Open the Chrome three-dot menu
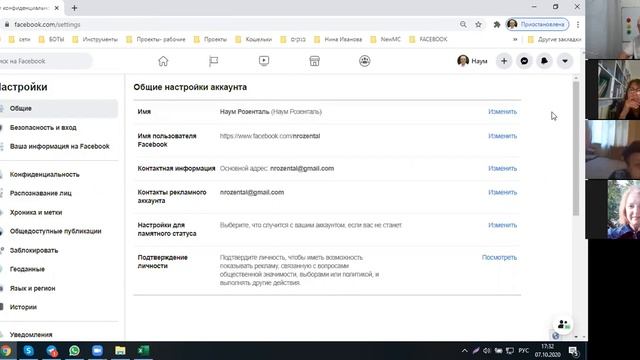 click(x=578, y=24)
